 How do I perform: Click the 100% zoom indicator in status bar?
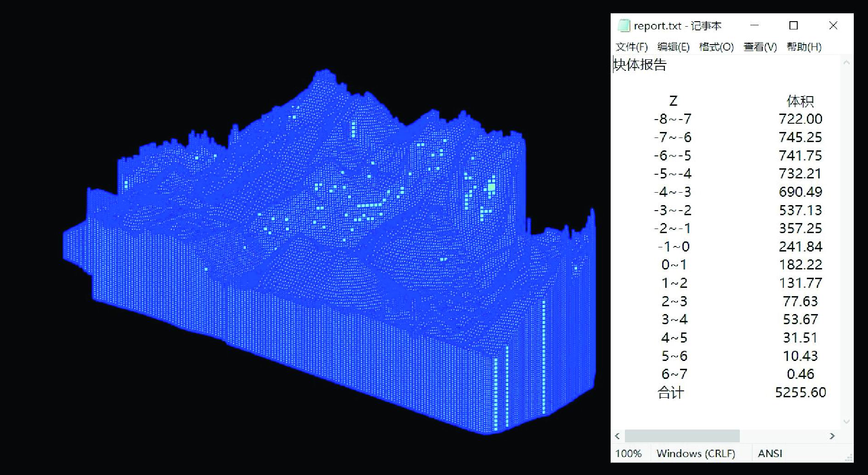628,453
